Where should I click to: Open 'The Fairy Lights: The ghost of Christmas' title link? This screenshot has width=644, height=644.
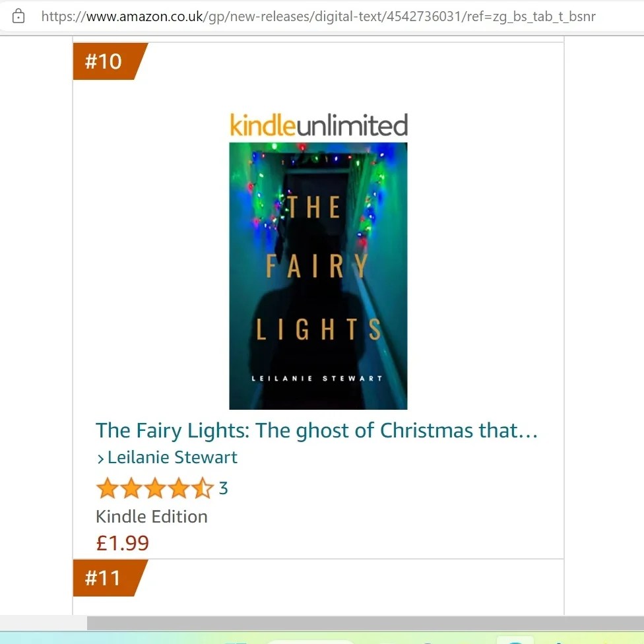pyautogui.click(x=317, y=430)
